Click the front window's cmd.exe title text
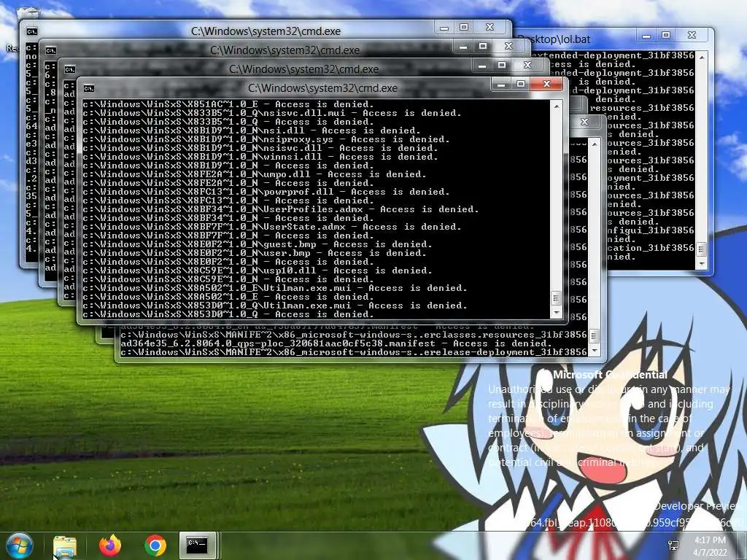 click(322, 88)
